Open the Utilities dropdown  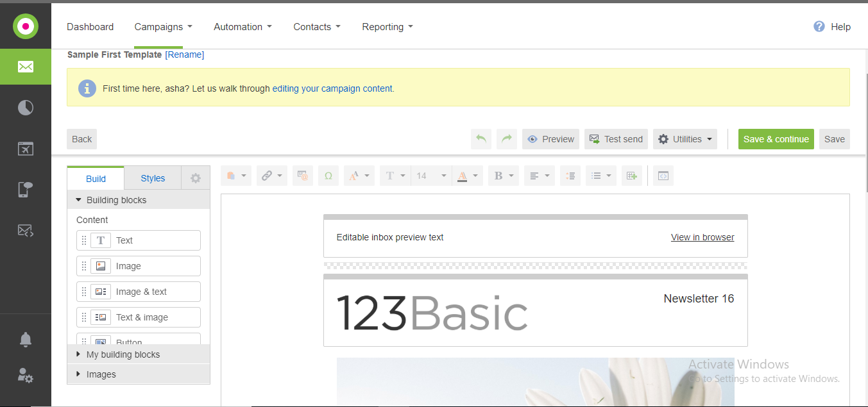click(685, 139)
